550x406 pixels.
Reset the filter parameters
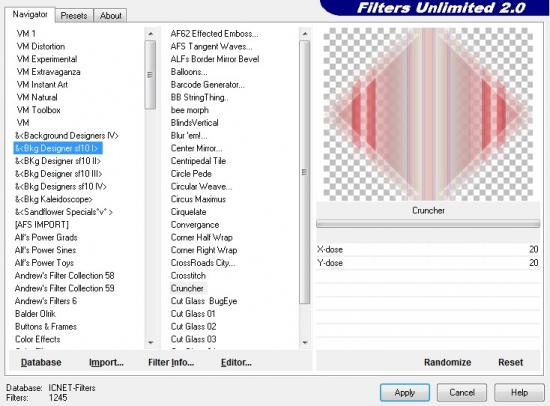tap(510, 362)
